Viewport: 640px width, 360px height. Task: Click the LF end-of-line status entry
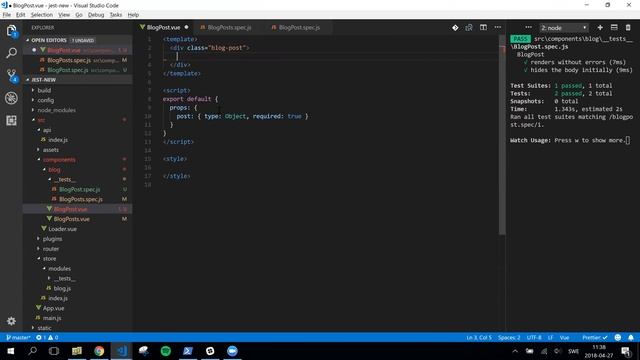550,338
